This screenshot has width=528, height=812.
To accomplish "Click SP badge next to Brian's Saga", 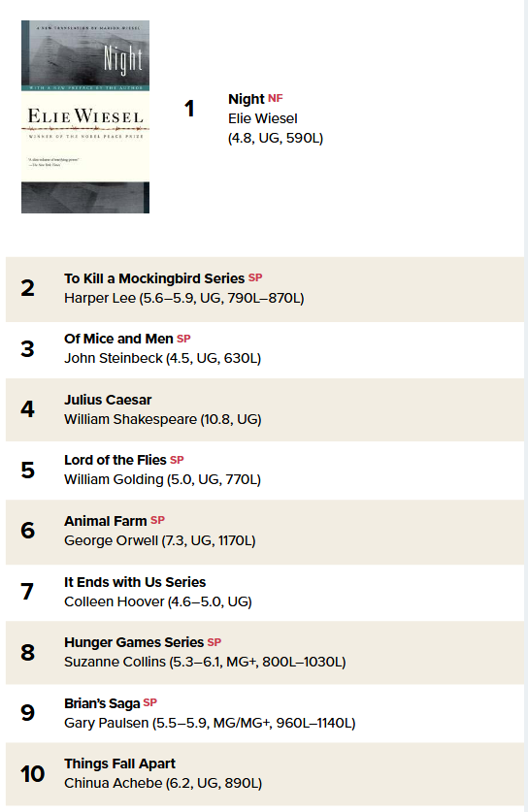I will point(150,702).
